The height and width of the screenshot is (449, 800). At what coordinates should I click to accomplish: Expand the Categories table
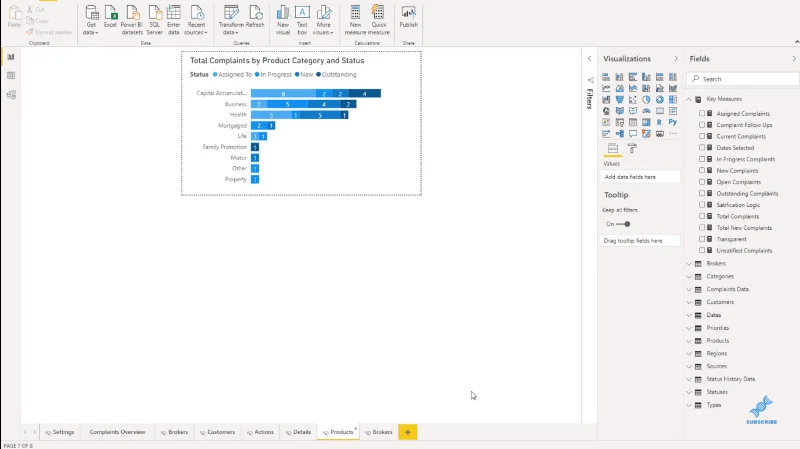(x=689, y=277)
